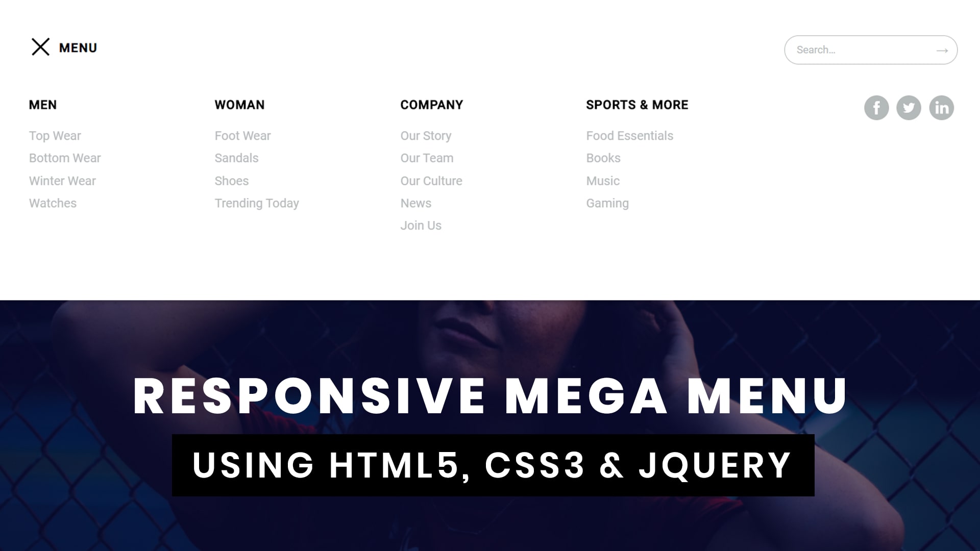This screenshot has height=551, width=980.
Task: Expand the MEN category section
Action: pyautogui.click(x=42, y=104)
